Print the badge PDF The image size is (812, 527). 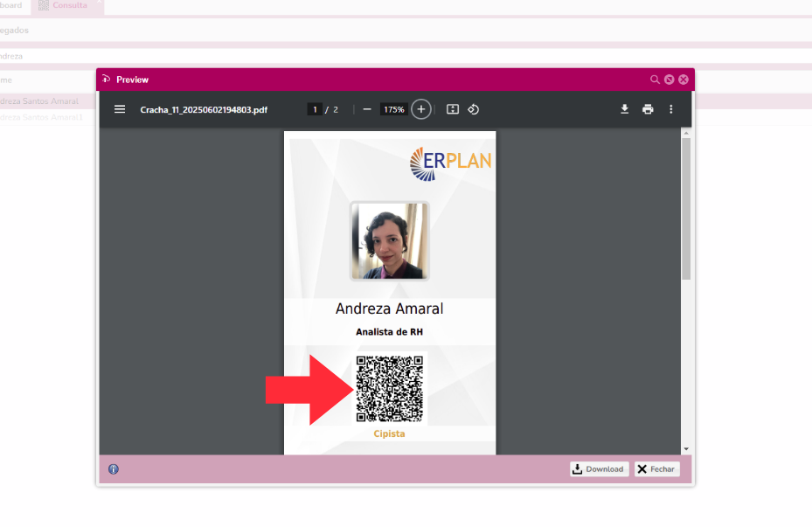pos(648,109)
